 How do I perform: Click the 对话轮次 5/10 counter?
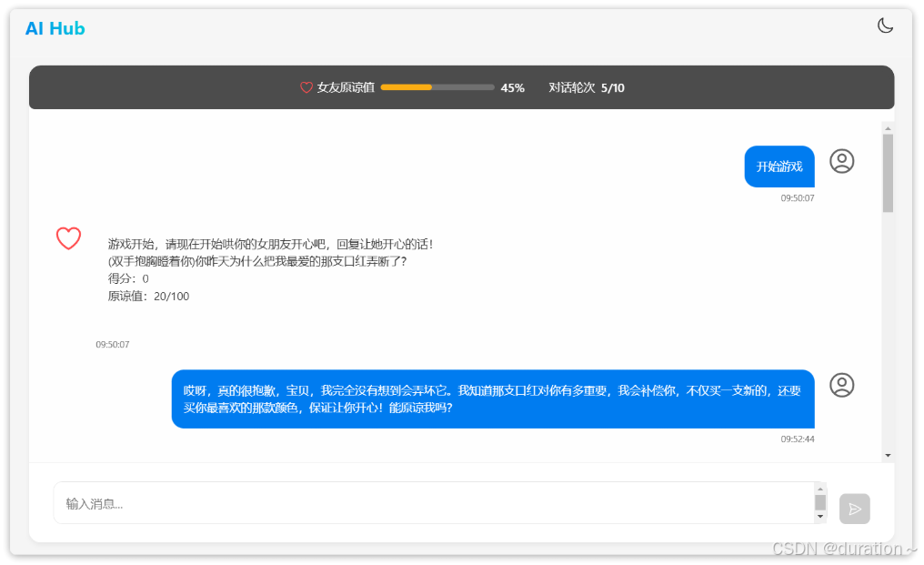[x=587, y=87]
